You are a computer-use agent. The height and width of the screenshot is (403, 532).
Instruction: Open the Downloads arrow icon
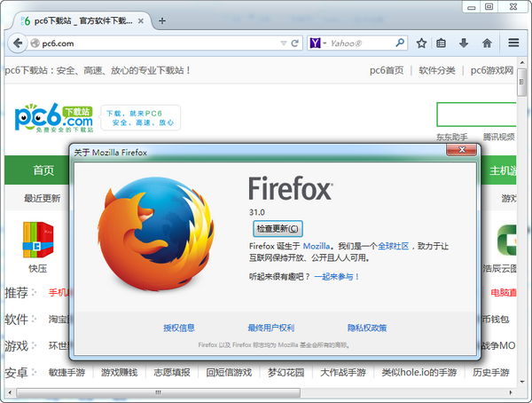click(464, 43)
